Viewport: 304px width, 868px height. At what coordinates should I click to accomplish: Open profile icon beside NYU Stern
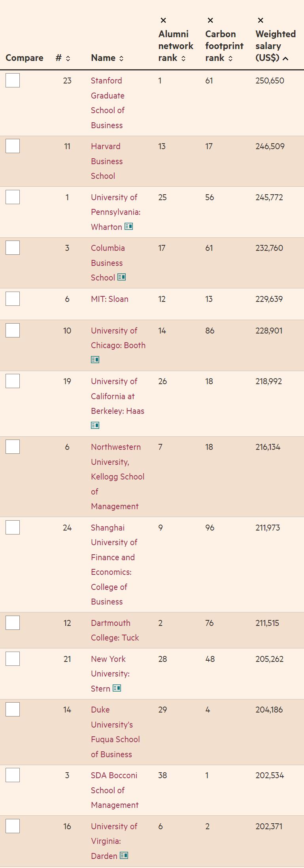click(117, 688)
